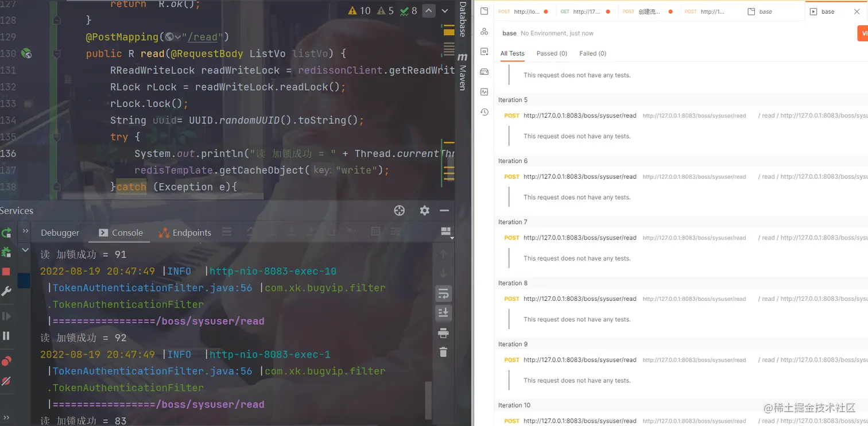This screenshot has height=426, width=868.
Task: Open the wrench settings icon in Services
Action: (7, 291)
